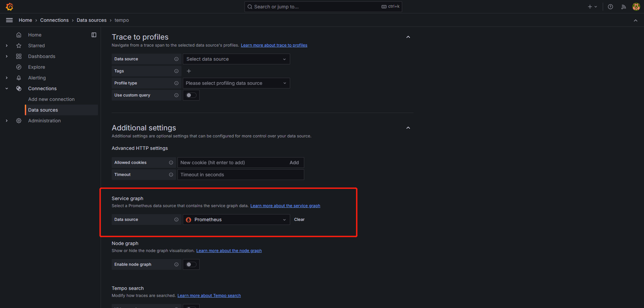This screenshot has height=308, width=644.
Task: Click the user profile avatar
Action: (636, 7)
